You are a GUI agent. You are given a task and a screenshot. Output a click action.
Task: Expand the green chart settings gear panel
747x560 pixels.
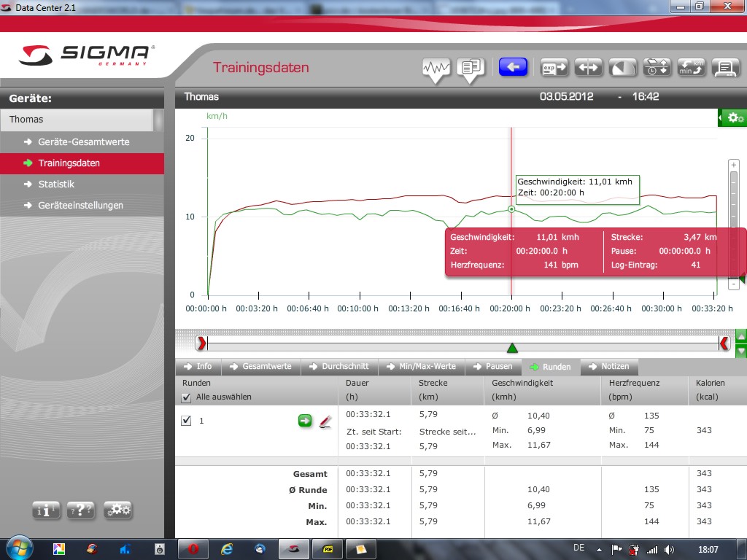(x=732, y=118)
